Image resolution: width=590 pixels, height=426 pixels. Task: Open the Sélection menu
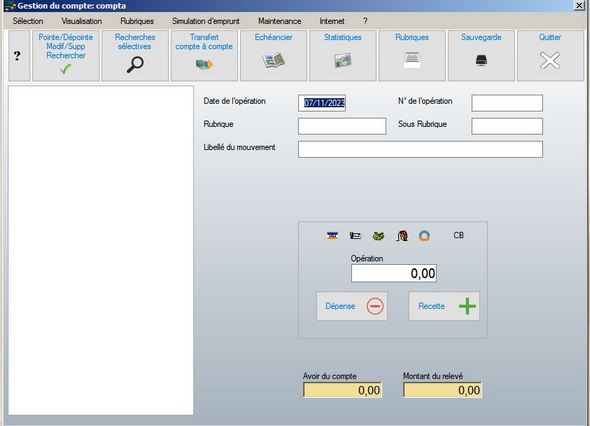(28, 21)
